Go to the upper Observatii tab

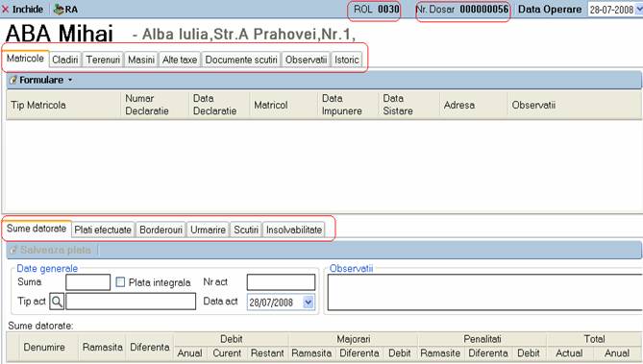[306, 60]
